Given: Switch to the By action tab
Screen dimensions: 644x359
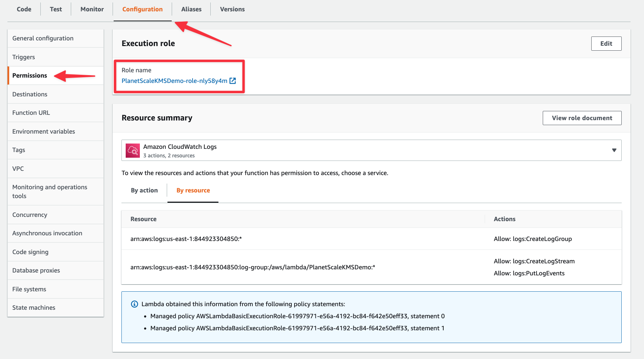Looking at the screenshot, I should click(144, 190).
